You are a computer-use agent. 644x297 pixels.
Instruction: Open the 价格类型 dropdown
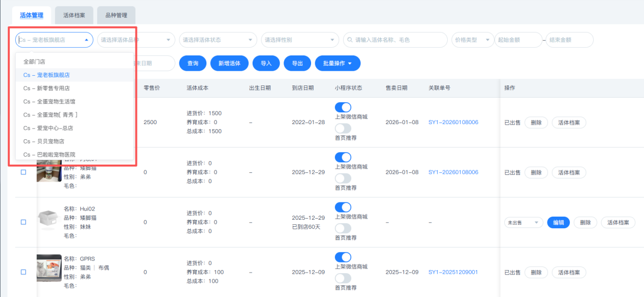[472, 40]
